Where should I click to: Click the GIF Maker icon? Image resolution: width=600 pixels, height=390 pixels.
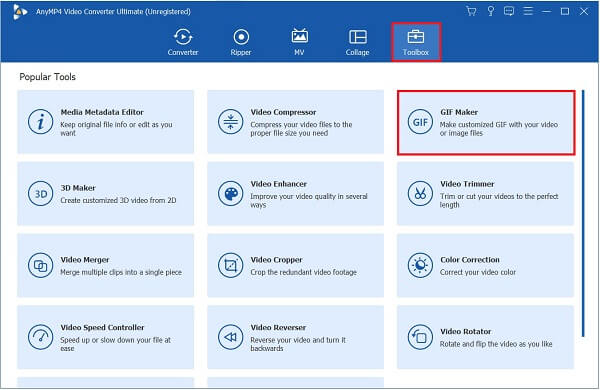tap(420, 122)
